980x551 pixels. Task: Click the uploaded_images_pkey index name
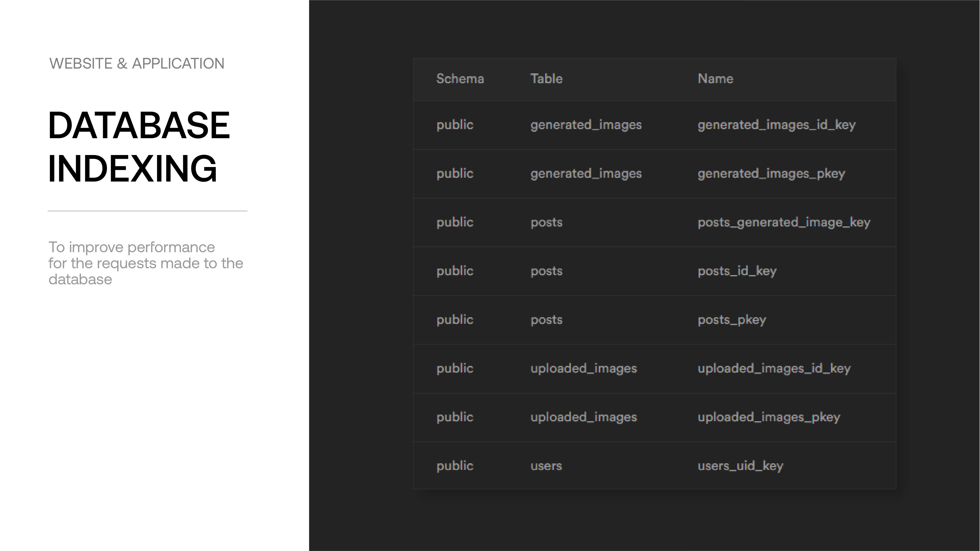tap(768, 417)
